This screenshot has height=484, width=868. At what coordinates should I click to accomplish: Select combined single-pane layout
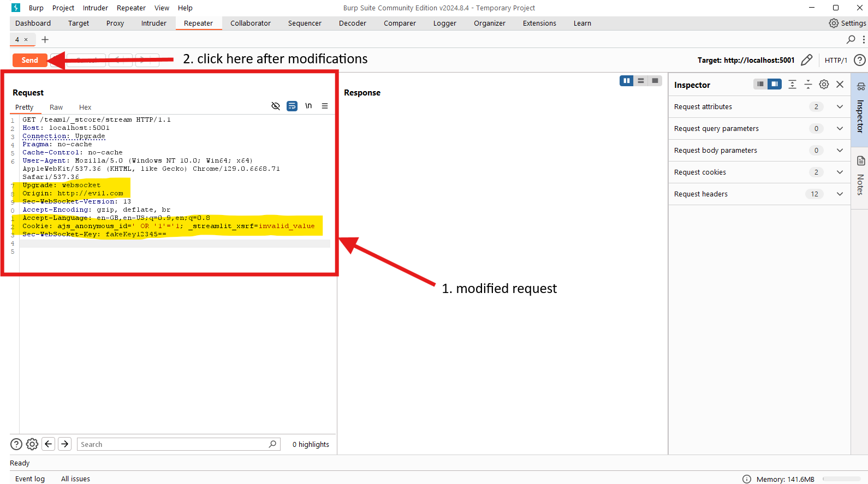[655, 81]
